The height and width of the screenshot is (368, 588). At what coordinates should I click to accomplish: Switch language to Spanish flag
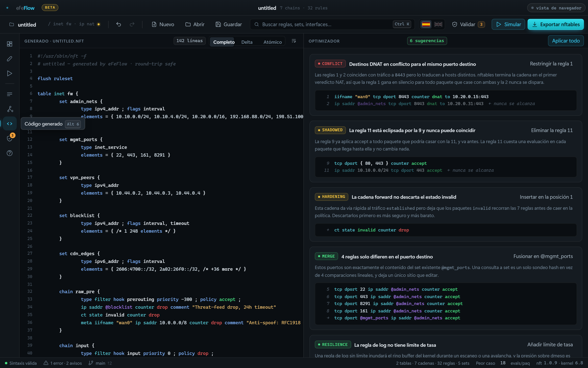point(426,24)
